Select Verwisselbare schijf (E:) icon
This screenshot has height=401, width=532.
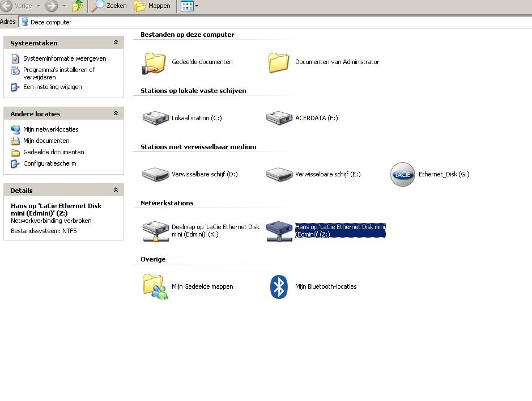click(x=279, y=174)
